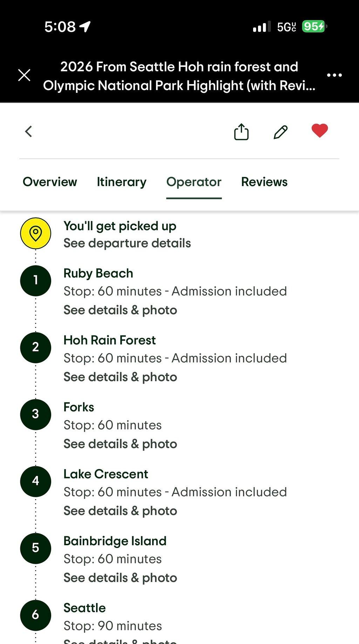This screenshot has width=359, height=644.
Task: Tap the share icon
Action: (241, 132)
